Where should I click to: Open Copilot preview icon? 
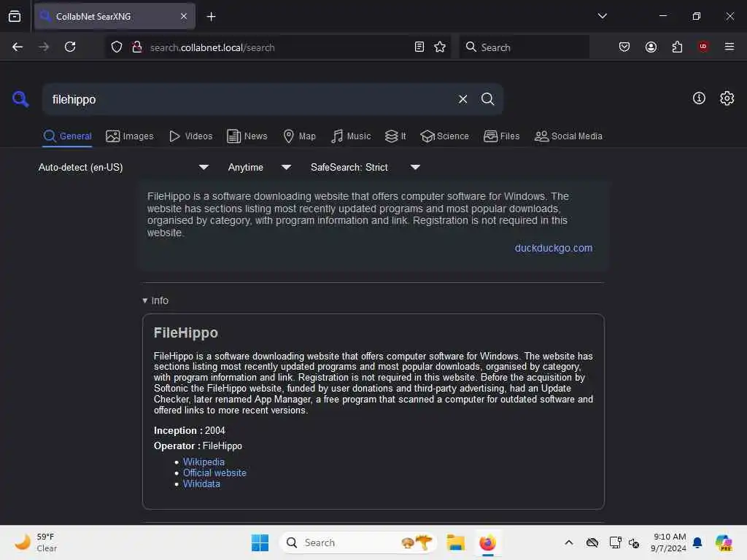click(724, 542)
